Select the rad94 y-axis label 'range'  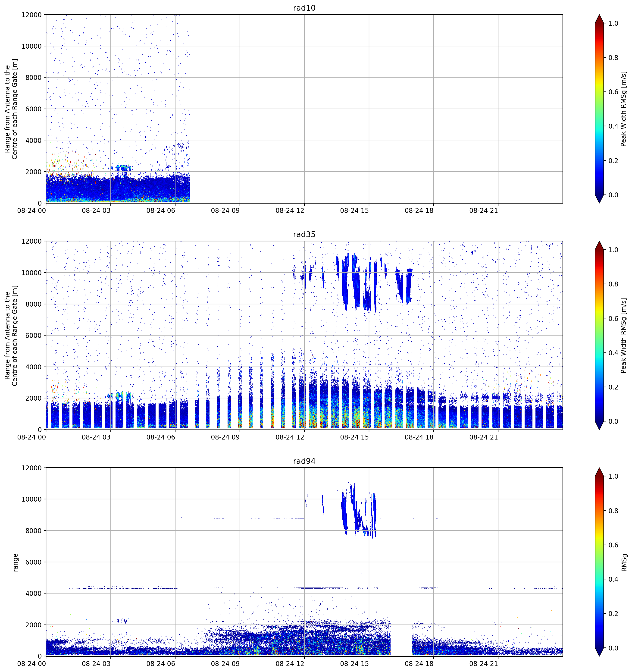(x=15, y=562)
